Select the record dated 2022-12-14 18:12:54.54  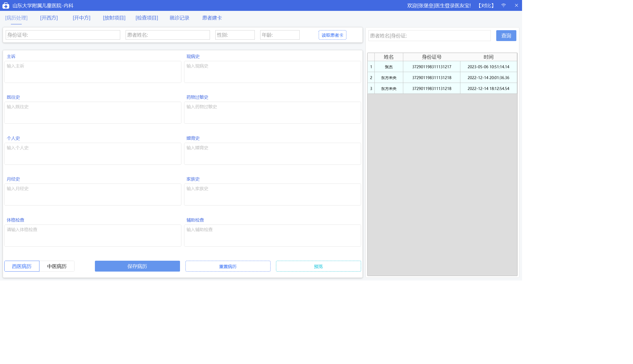tap(489, 89)
